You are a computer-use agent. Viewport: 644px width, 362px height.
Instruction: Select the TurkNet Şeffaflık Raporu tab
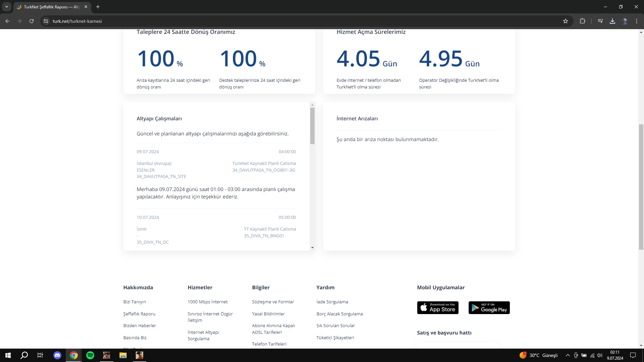click(52, 7)
